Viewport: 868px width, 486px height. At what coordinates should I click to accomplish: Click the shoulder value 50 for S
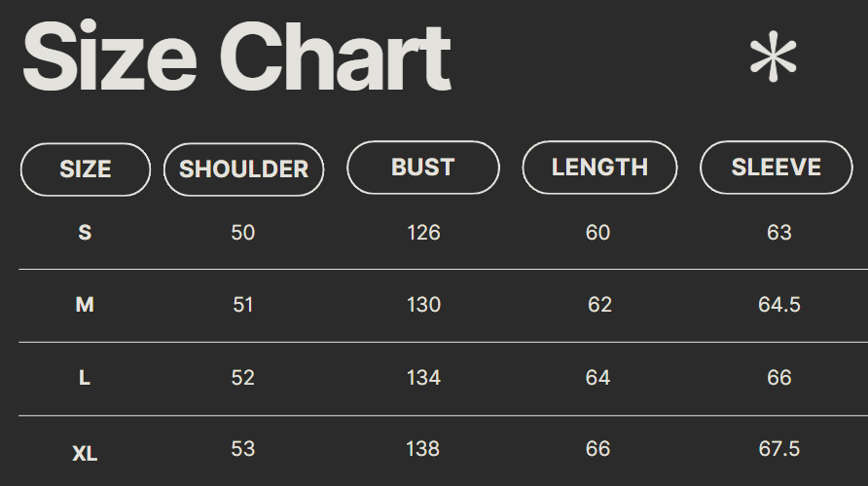[x=243, y=233]
